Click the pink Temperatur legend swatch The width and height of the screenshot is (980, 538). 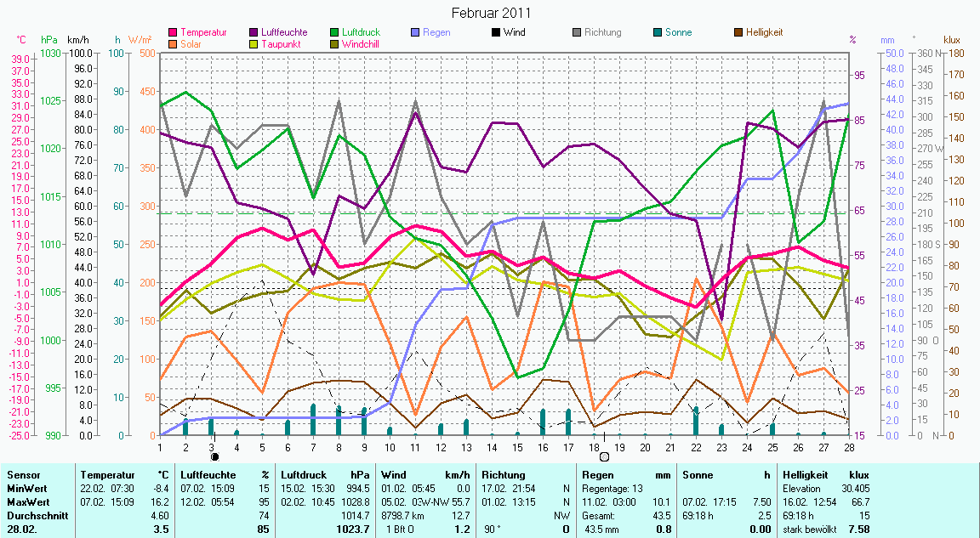pyautogui.click(x=174, y=32)
